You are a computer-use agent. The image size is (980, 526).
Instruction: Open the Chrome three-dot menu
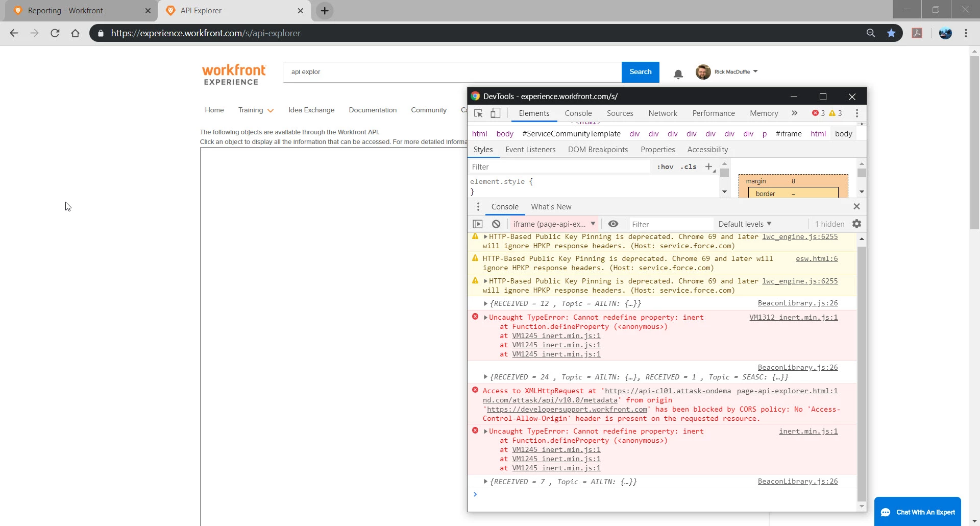point(966,33)
